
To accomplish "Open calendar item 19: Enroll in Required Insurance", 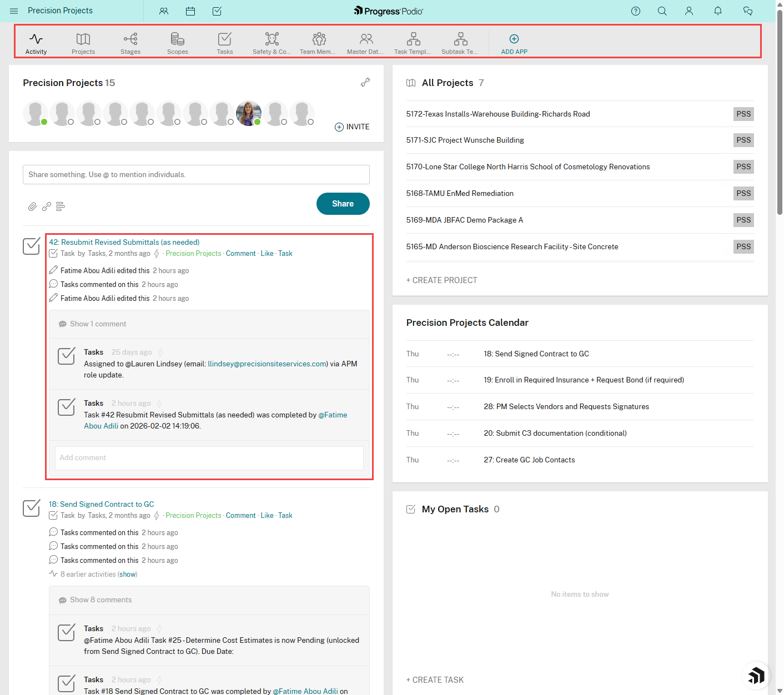I will pyautogui.click(x=584, y=380).
